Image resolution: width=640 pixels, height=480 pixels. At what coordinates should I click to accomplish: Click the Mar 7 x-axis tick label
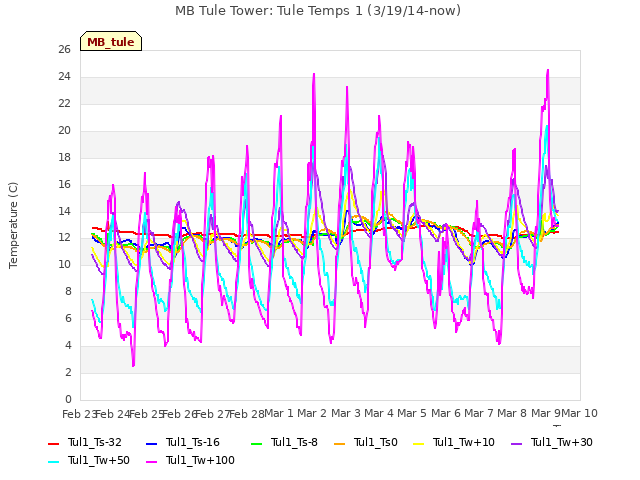tap(479, 413)
